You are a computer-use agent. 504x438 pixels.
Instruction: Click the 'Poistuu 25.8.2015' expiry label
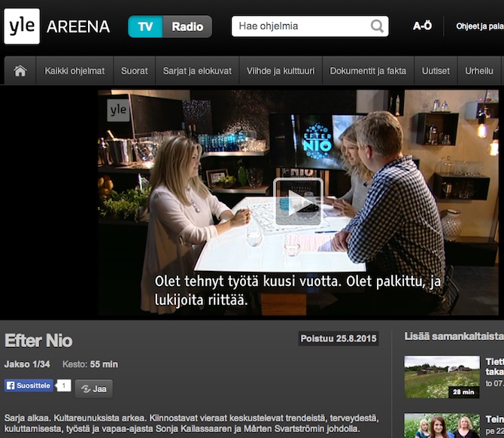pos(339,339)
